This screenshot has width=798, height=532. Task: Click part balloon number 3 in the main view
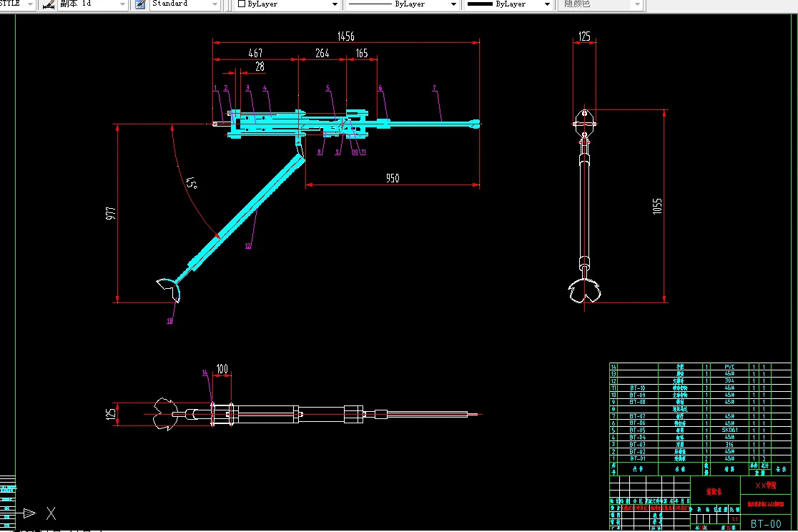247,88
